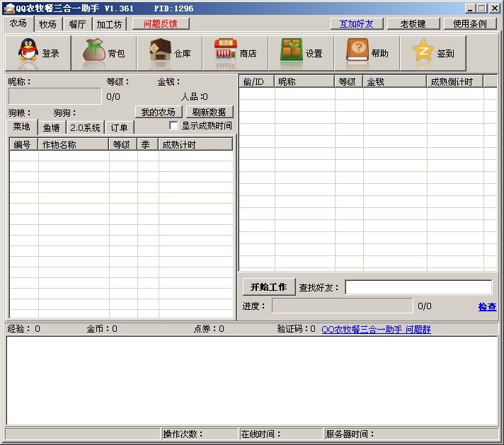Viewport: 504px width, 445px height.
Task: Open the QQ农牧餐三合一助手 问题群 link
Action: point(376,330)
